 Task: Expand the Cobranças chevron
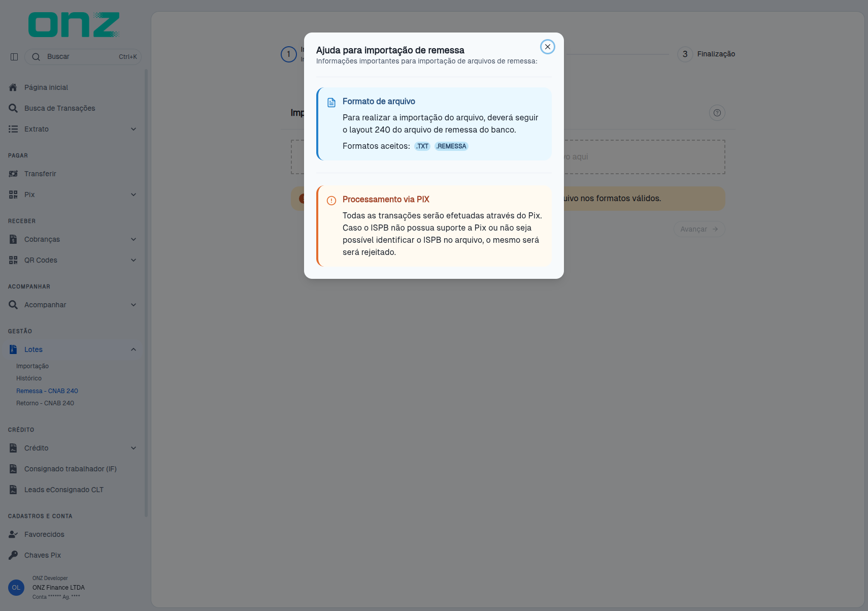click(133, 239)
